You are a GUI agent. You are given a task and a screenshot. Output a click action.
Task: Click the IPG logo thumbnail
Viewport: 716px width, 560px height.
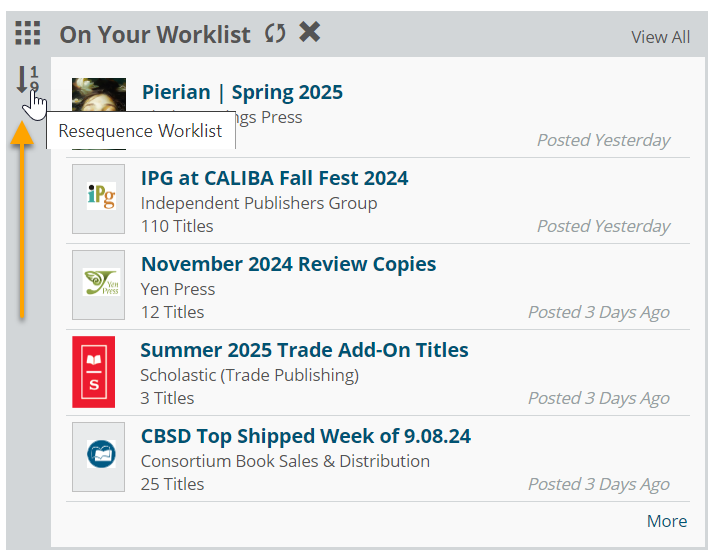pyautogui.click(x=99, y=199)
